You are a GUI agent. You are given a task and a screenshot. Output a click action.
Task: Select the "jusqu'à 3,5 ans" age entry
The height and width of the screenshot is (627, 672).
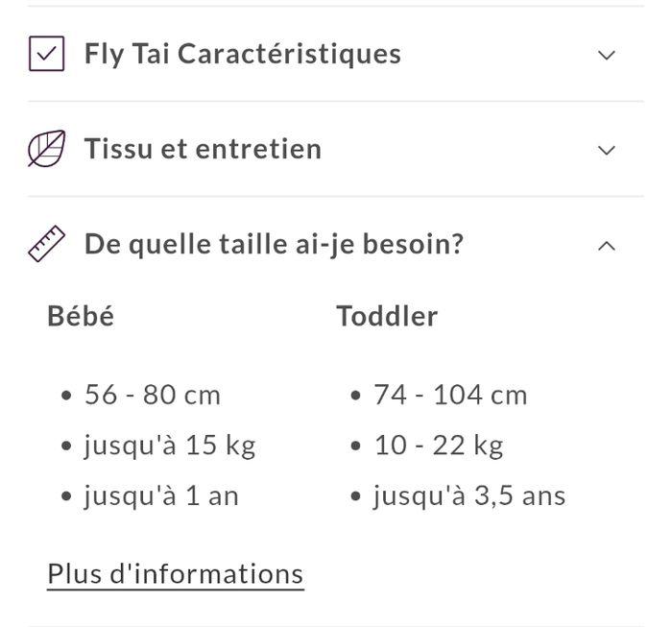[469, 496]
